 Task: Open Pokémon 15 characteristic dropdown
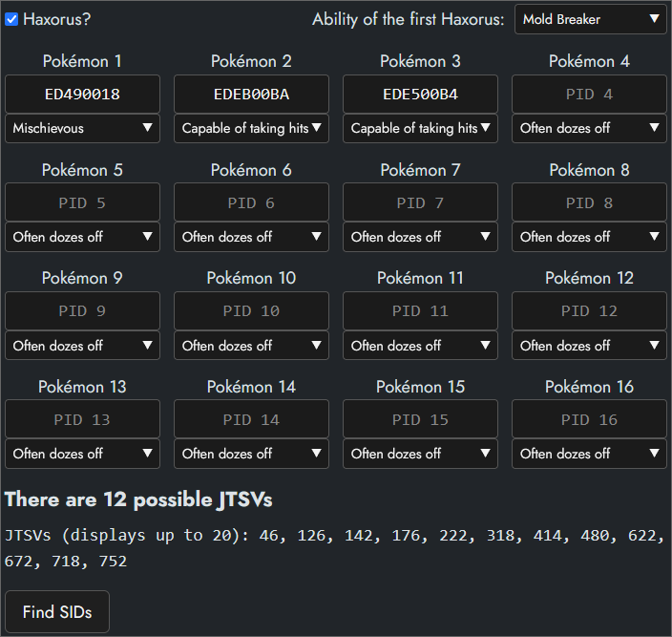[420, 454]
